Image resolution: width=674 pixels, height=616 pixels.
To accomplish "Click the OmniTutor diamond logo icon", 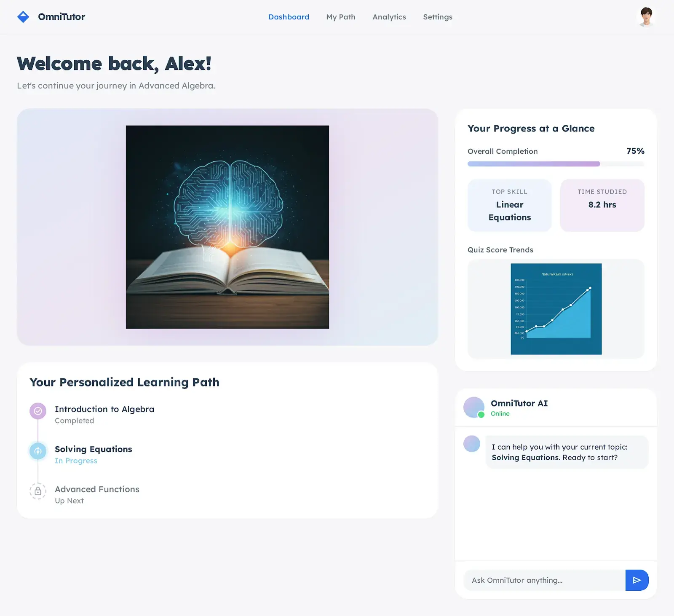I will (x=23, y=17).
